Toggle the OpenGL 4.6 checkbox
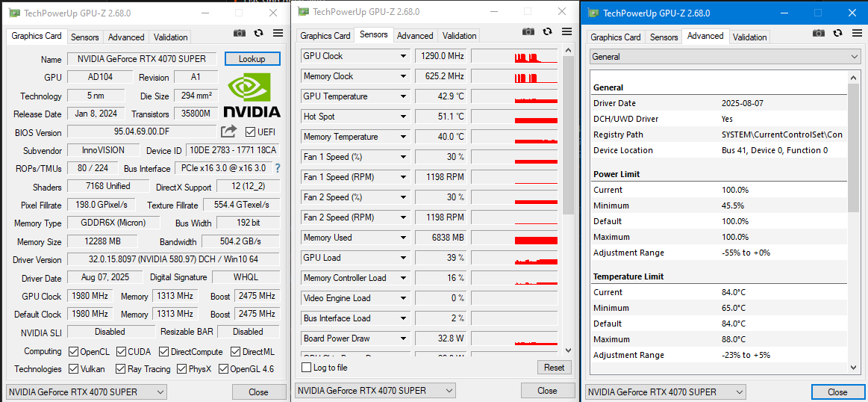Viewport: 868px width, 402px height. coord(224,368)
